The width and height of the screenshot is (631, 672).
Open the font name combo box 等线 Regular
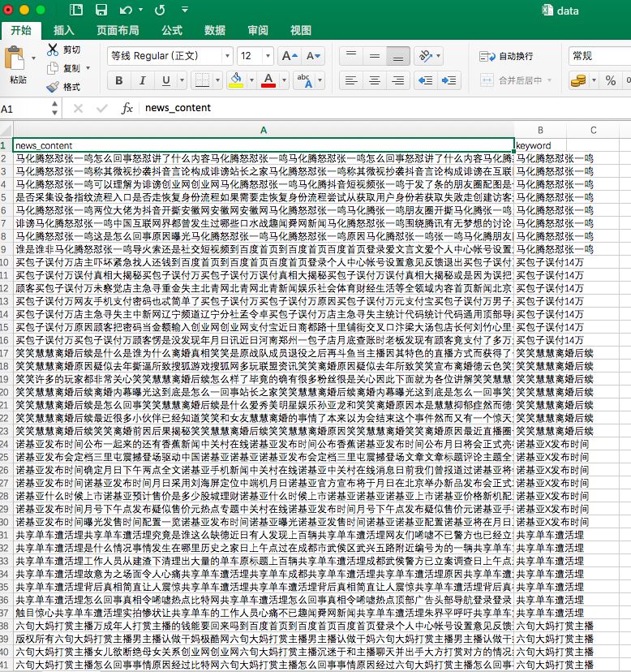pyautogui.click(x=170, y=56)
